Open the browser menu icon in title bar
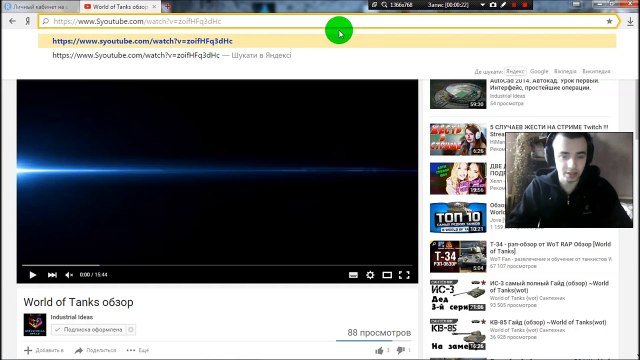 [576, 4]
